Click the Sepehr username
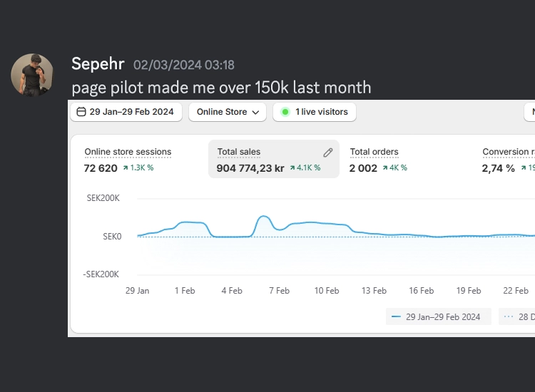The image size is (535, 392). (x=98, y=64)
